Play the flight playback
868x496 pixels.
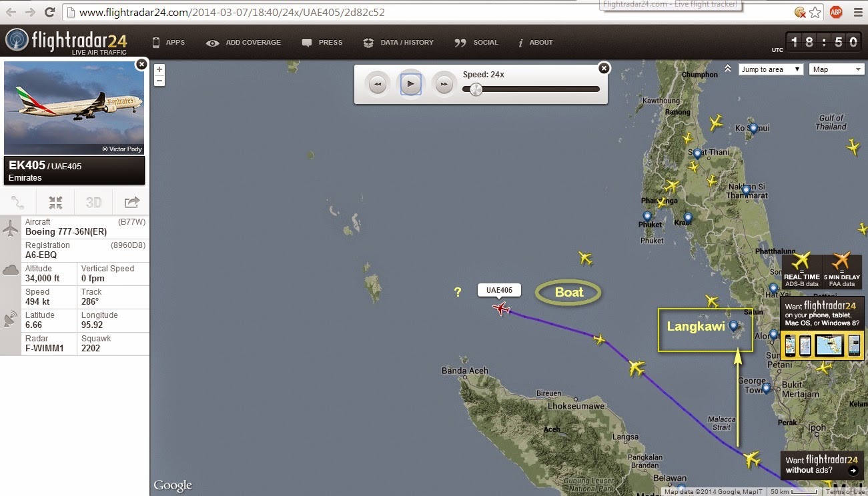tap(411, 85)
